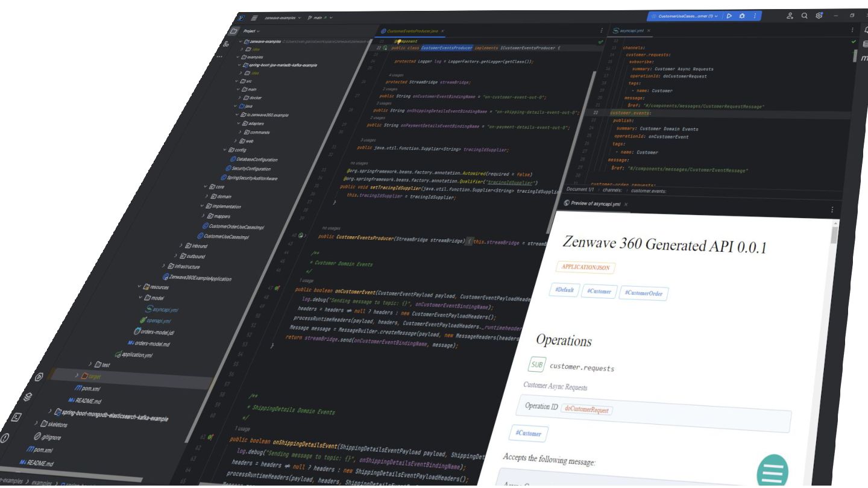Open the Notifications bell in right stripe
The image size is (868, 488).
[x=866, y=30]
